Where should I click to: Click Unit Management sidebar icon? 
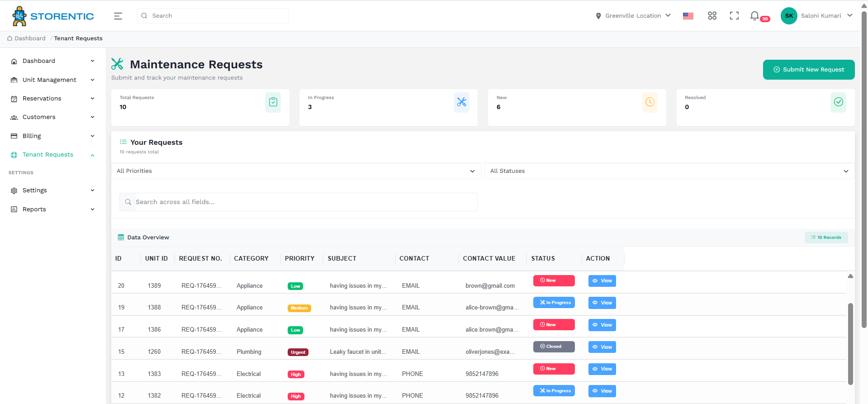(x=14, y=80)
